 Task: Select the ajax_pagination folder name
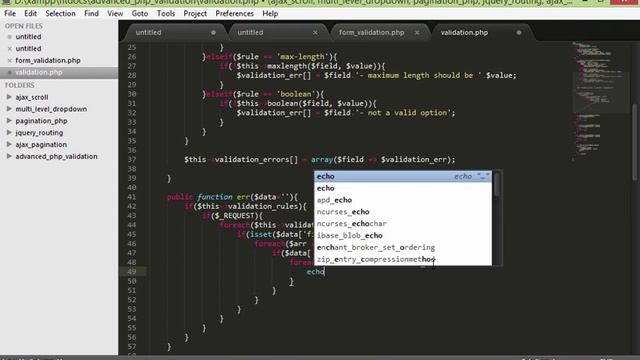[x=41, y=144]
